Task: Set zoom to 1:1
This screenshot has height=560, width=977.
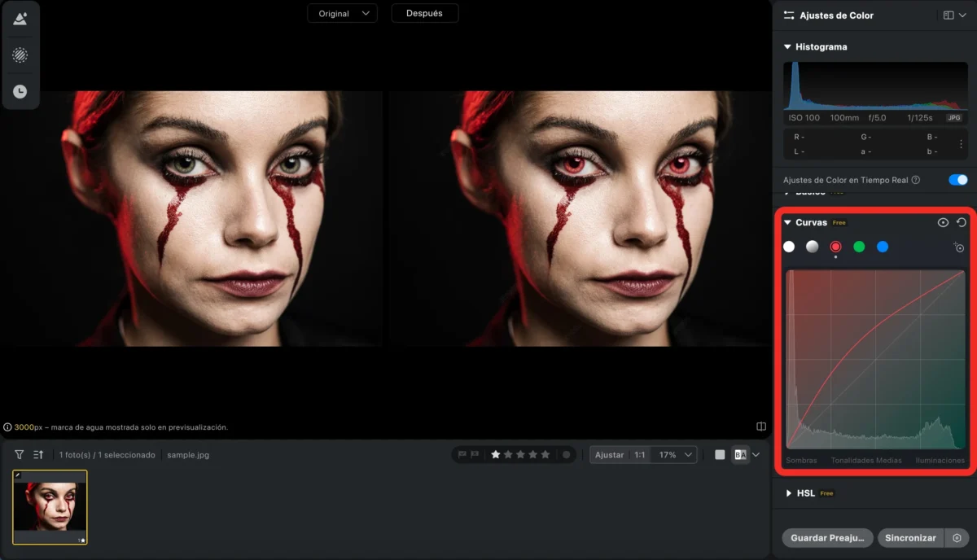Action: tap(641, 455)
